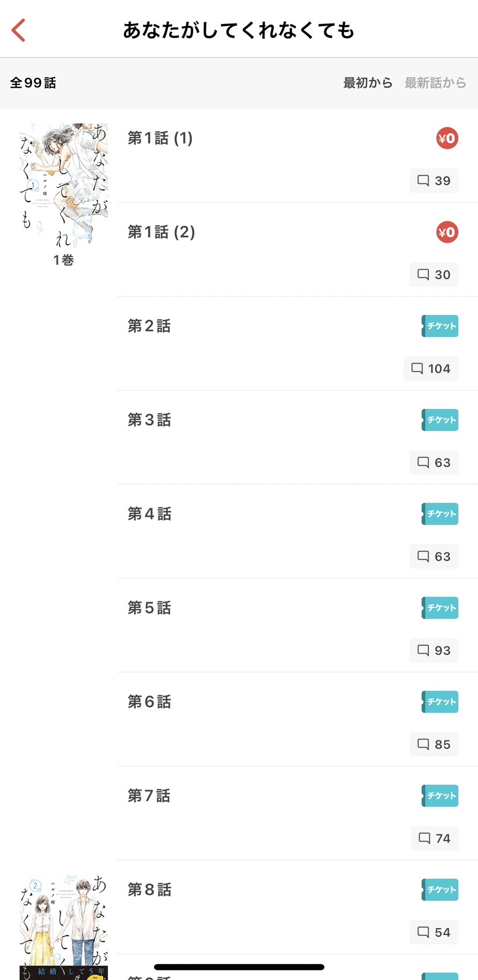Open the 74 comments for 第7話
The height and width of the screenshot is (980, 478).
[435, 838]
